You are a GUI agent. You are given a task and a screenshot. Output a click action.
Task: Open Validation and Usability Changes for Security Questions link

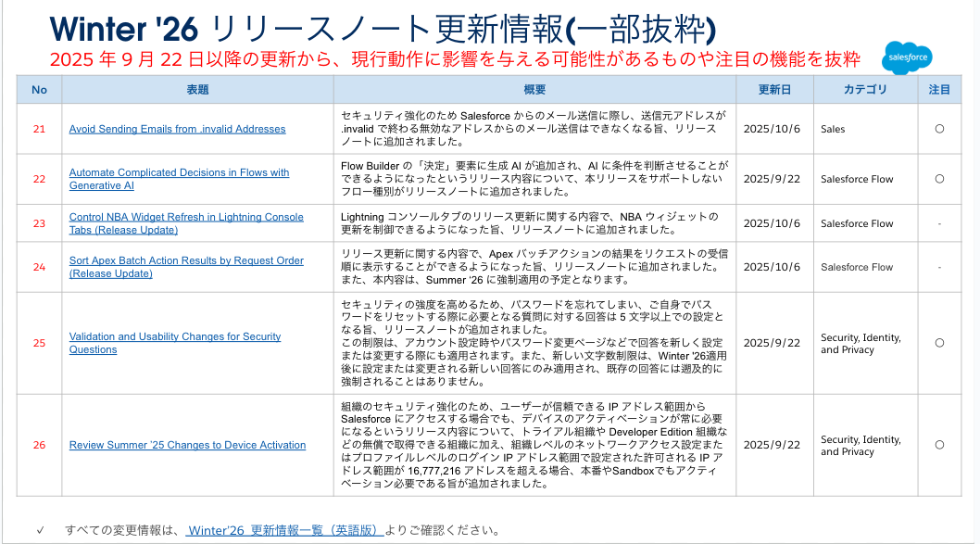[x=175, y=343]
